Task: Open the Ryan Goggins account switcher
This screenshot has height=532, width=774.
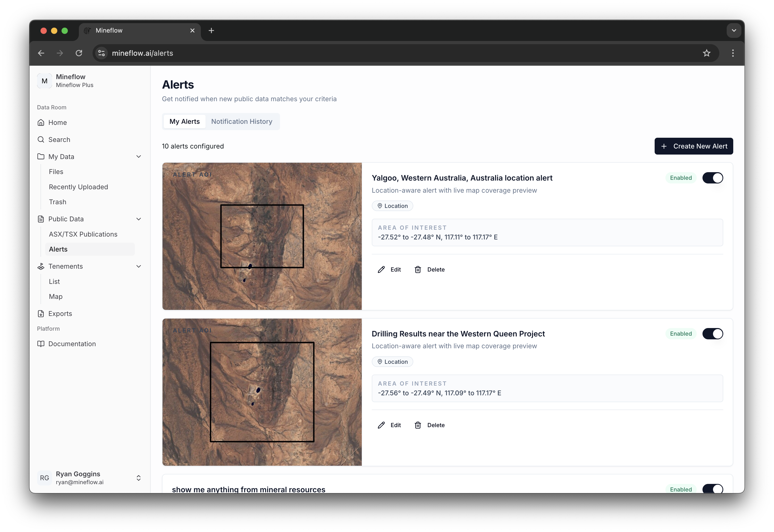Action: 139,478
